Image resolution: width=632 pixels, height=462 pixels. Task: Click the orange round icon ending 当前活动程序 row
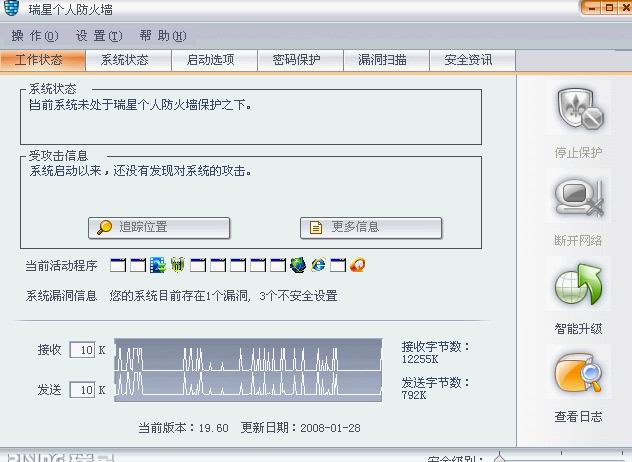pos(358,265)
